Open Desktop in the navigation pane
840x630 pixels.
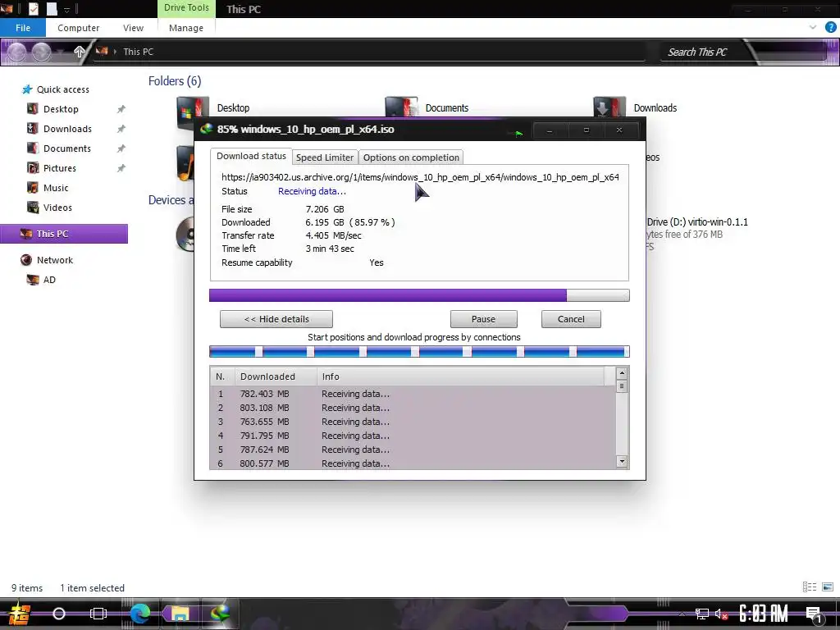(x=61, y=109)
